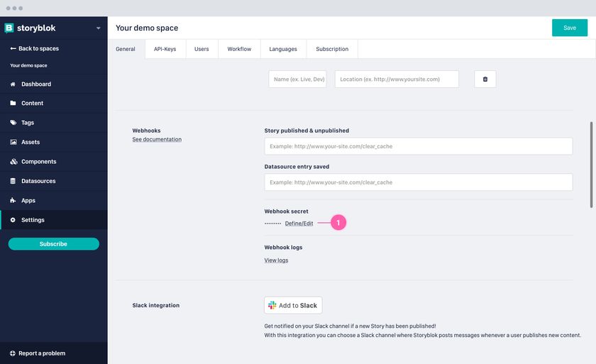Click the Save button
Image resolution: width=596 pixels, height=364 pixels.
569,28
